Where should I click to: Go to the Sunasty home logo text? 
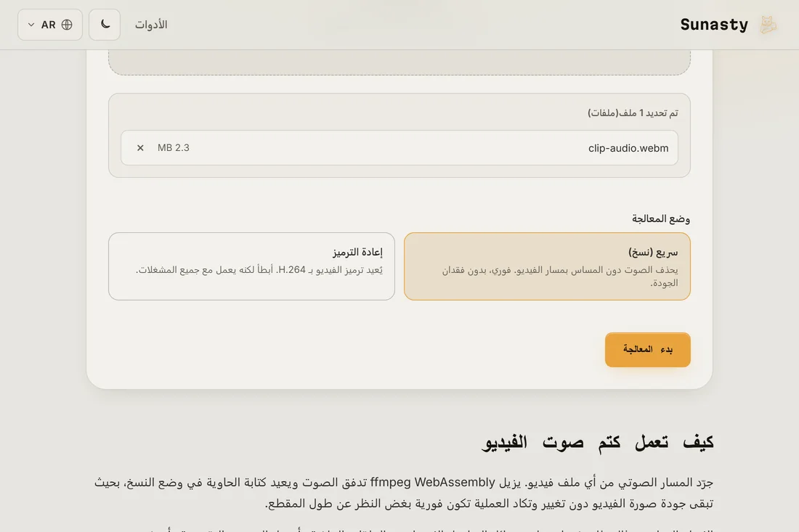coord(714,25)
